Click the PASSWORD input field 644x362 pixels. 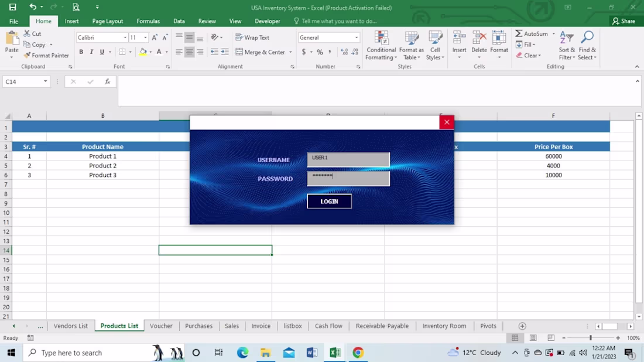point(348,178)
